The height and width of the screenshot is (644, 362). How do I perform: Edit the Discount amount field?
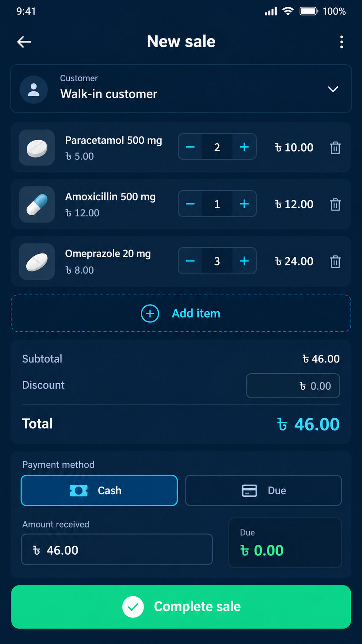293,386
